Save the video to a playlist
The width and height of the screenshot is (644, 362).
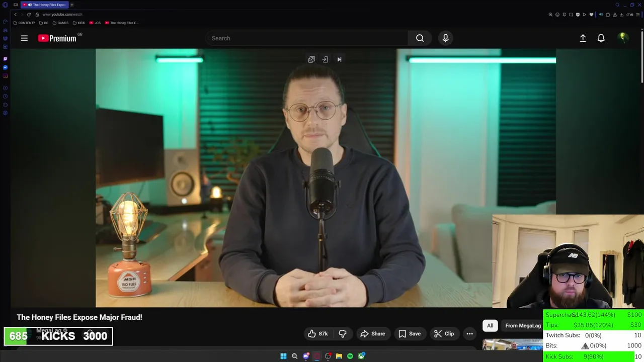click(x=410, y=334)
